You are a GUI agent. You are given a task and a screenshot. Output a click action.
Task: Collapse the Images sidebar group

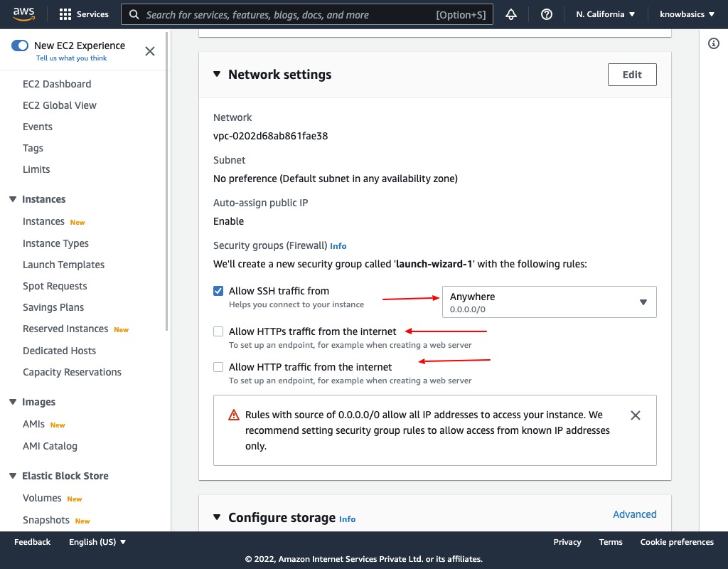click(x=13, y=402)
